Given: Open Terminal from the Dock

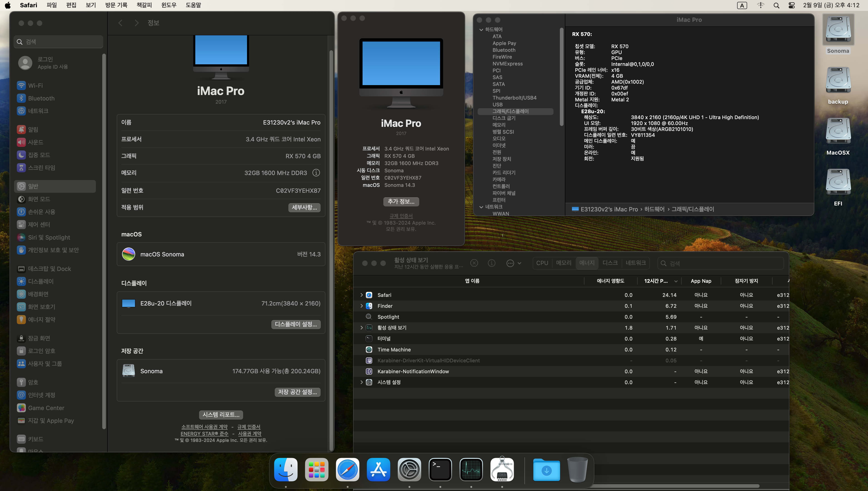Looking at the screenshot, I should (440, 469).
